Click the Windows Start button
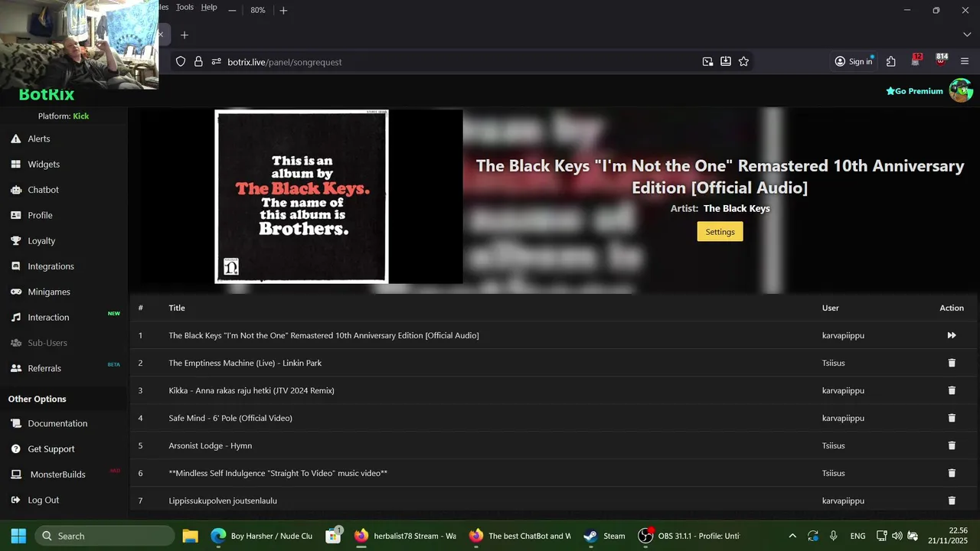The height and width of the screenshot is (551, 980). [x=18, y=536]
